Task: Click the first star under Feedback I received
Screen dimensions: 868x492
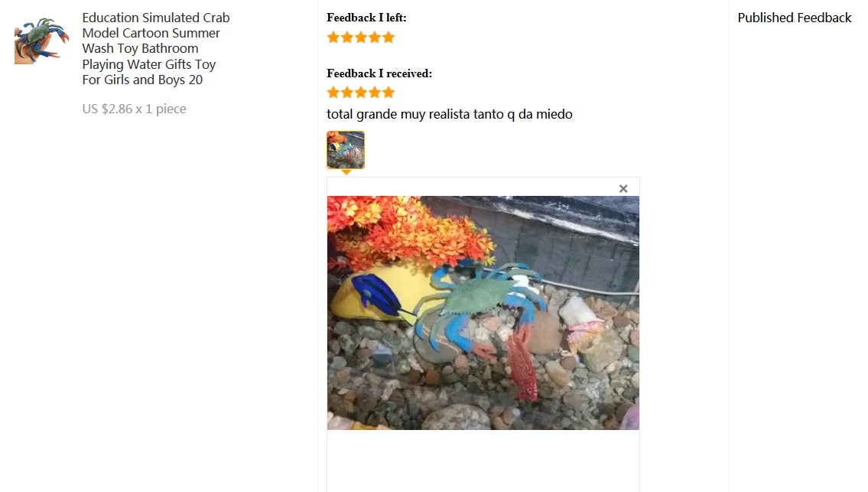Action: [333, 92]
